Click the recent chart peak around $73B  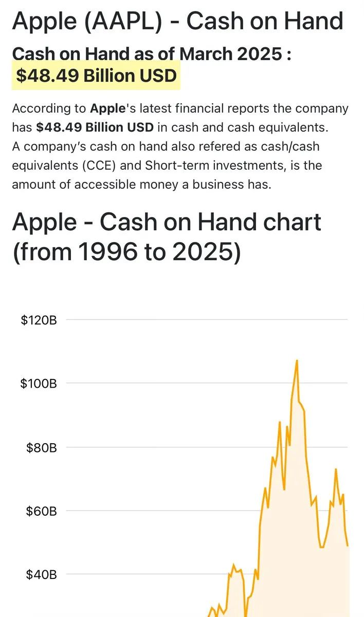pos(336,469)
